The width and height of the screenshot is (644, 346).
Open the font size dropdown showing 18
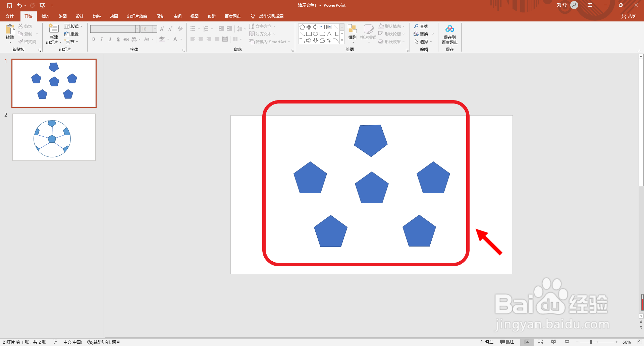(x=155, y=29)
